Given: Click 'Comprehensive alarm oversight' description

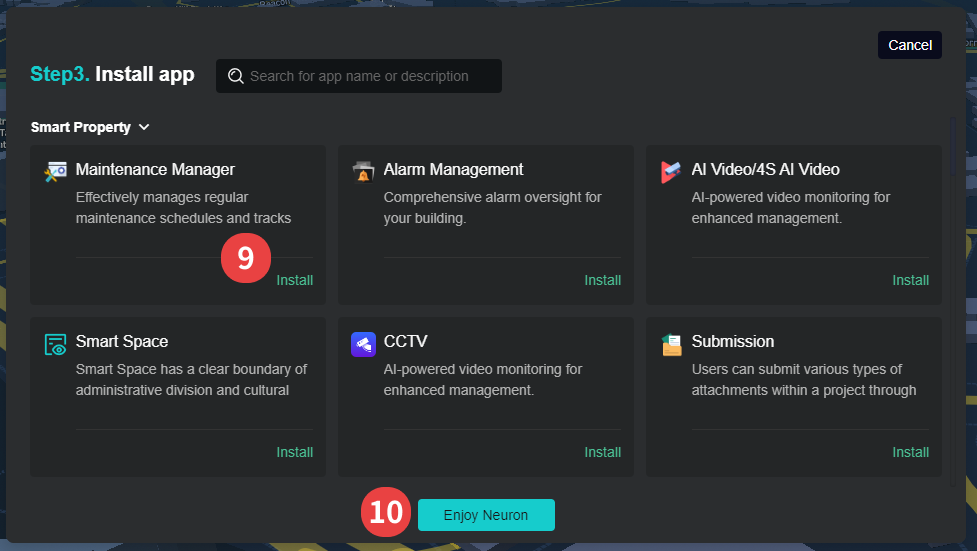Looking at the screenshot, I should click(492, 208).
